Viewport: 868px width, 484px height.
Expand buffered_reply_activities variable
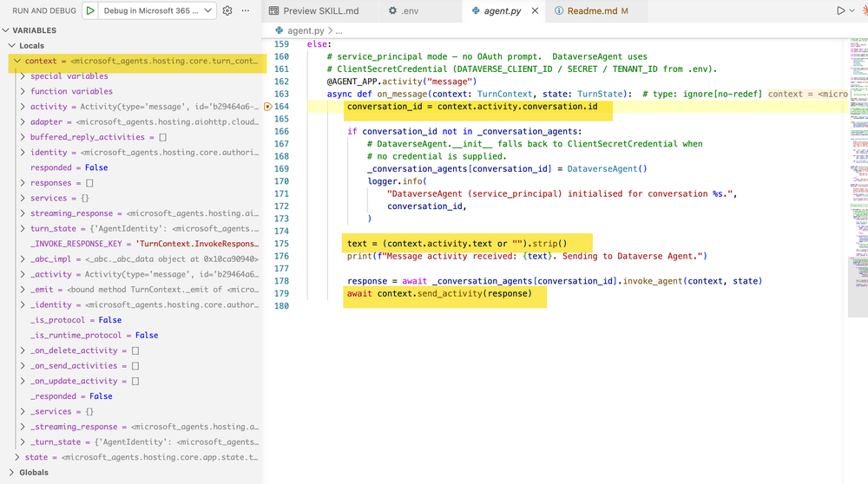23,137
